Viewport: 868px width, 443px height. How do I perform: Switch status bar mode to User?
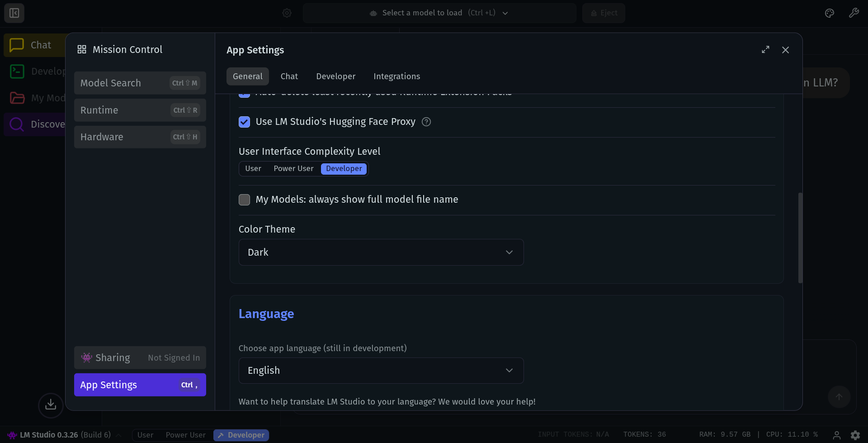pyautogui.click(x=145, y=435)
